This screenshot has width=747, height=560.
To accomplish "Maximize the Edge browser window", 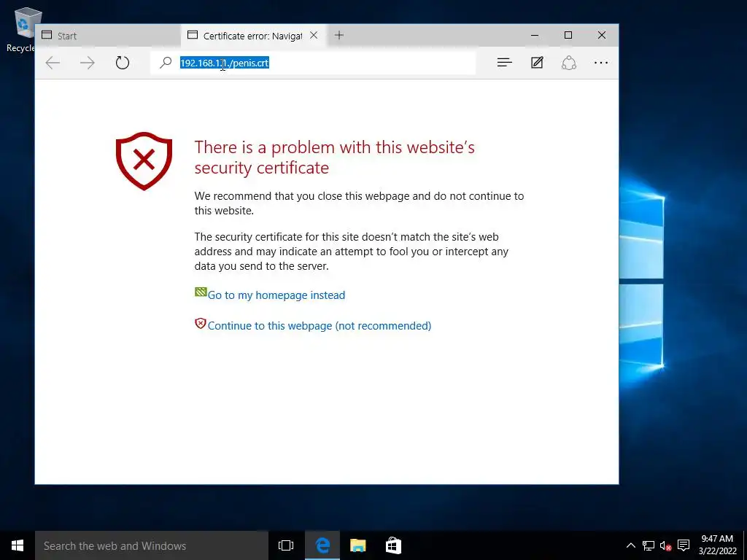I will click(x=568, y=35).
